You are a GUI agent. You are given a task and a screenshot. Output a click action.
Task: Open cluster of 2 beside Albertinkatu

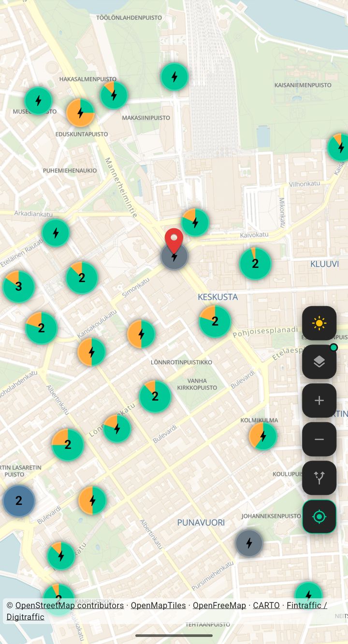[x=68, y=444]
